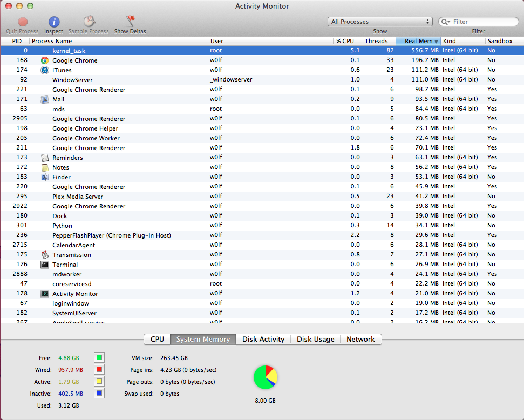This screenshot has height=420, width=524.
Task: Select the Dock process row
Action: coord(262,216)
